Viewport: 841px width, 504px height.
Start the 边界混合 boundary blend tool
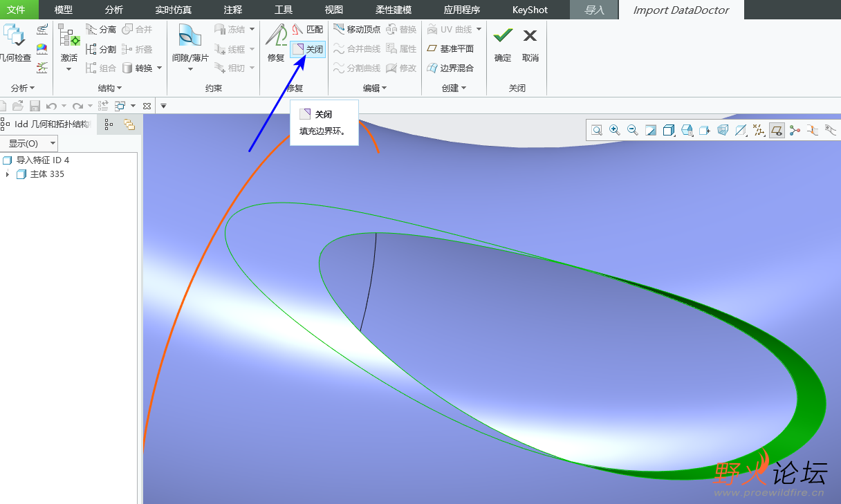[450, 68]
